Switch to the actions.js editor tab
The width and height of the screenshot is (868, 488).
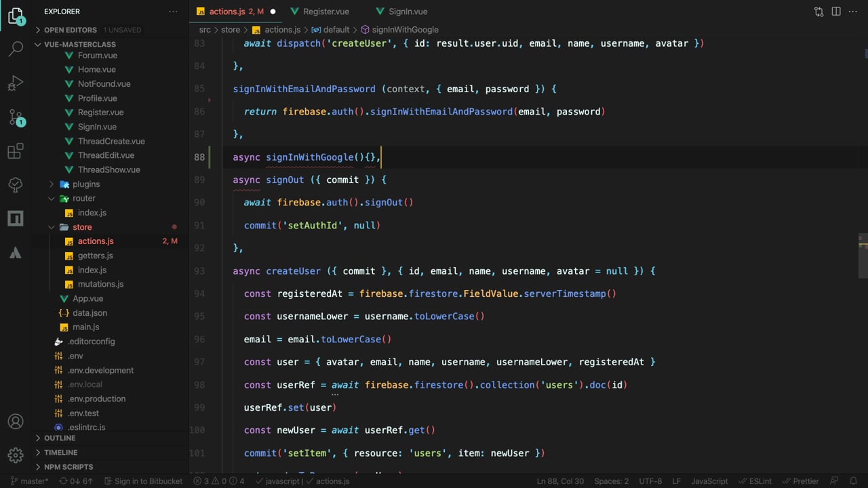(x=236, y=12)
